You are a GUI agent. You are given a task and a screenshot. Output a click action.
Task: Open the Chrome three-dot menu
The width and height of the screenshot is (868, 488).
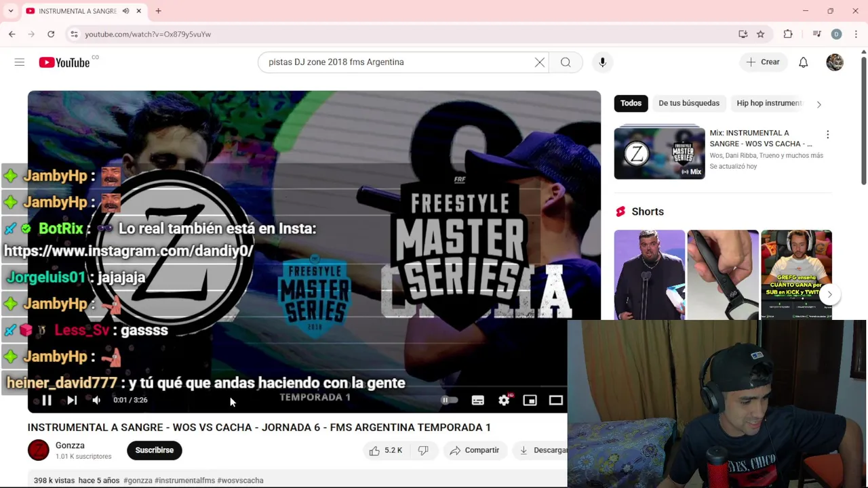pyautogui.click(x=856, y=34)
